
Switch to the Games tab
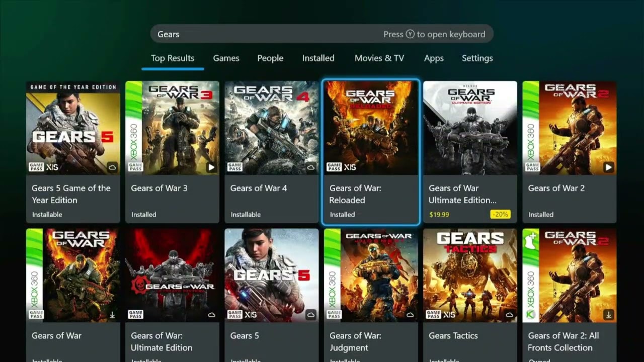tap(226, 58)
